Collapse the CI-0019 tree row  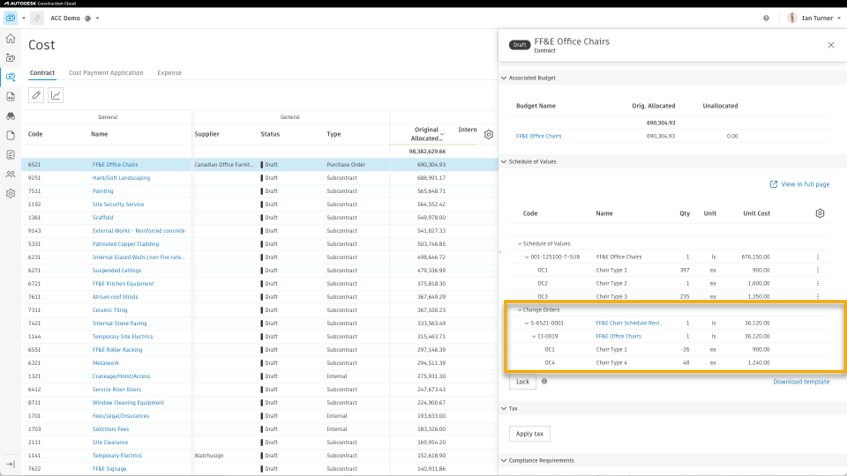point(534,336)
